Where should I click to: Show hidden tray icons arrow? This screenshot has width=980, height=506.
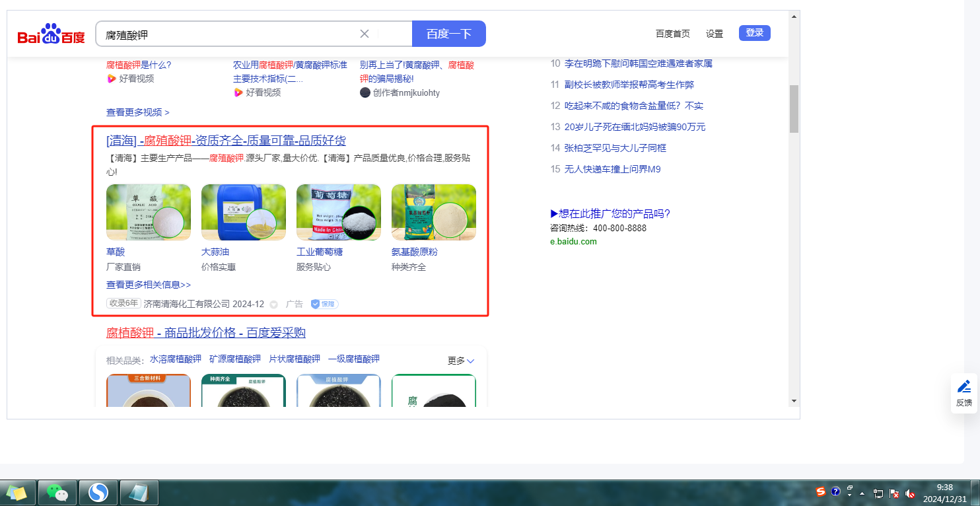(862, 493)
